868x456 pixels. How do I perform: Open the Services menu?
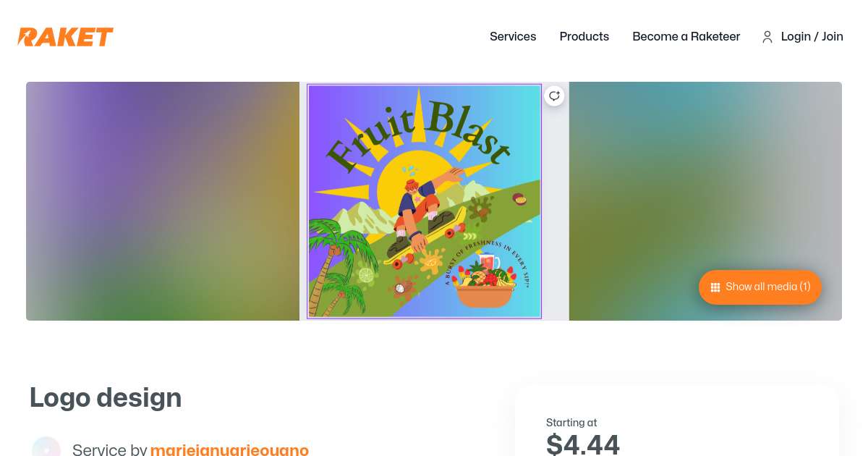pos(513,36)
